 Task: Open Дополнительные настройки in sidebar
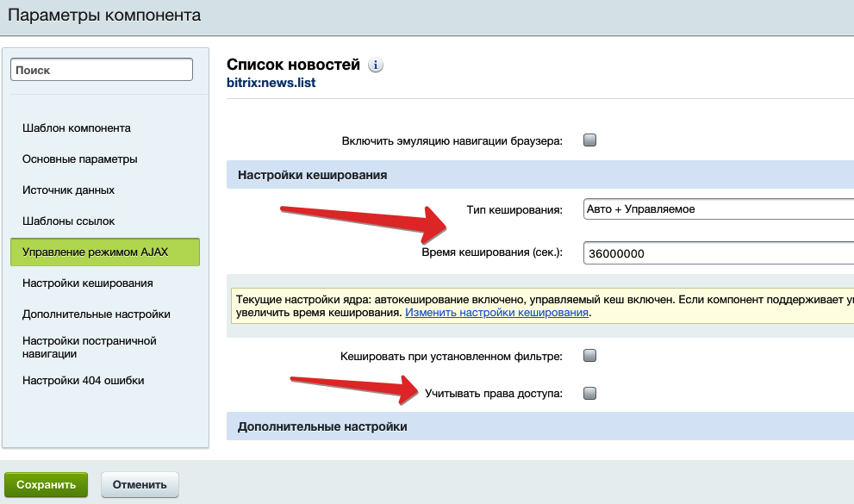click(97, 314)
